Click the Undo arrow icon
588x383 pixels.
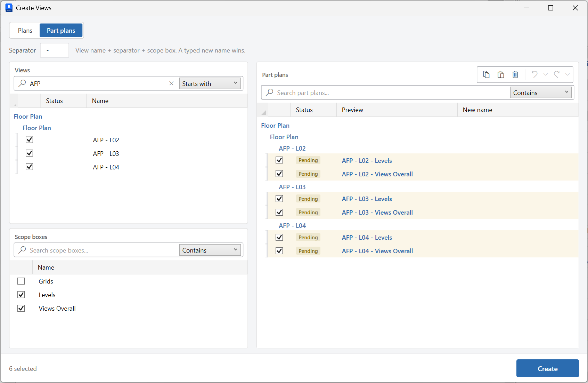click(x=535, y=74)
